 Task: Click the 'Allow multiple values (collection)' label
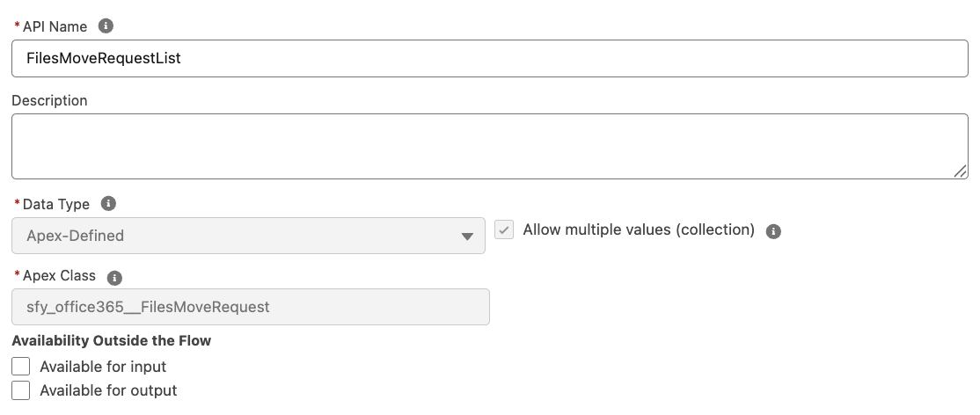(x=639, y=230)
